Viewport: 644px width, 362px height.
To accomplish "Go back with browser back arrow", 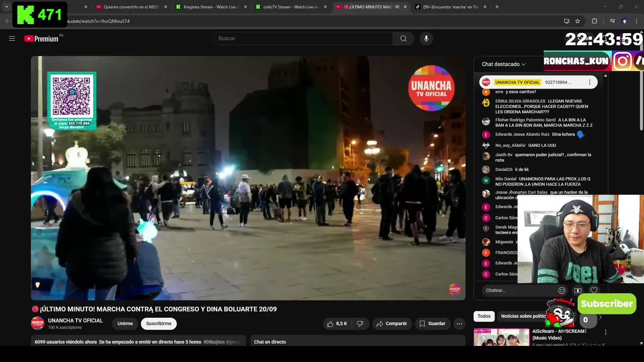I will 7,21.
